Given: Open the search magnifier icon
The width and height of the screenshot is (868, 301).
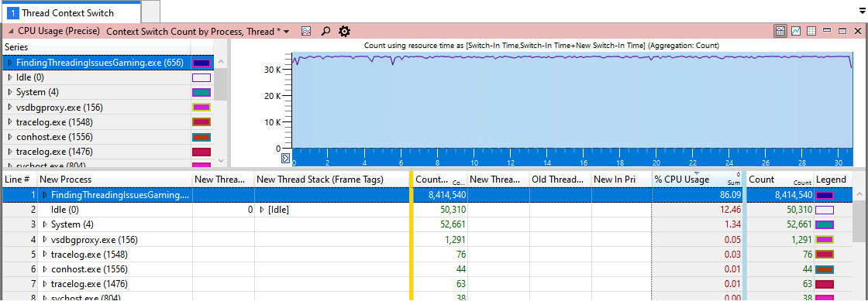Looking at the screenshot, I should tap(325, 32).
